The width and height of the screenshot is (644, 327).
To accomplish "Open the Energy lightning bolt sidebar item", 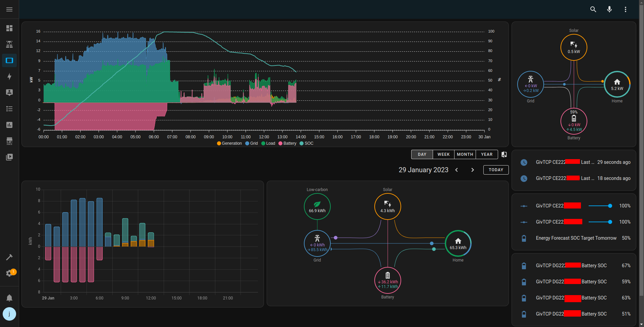I will (9, 77).
